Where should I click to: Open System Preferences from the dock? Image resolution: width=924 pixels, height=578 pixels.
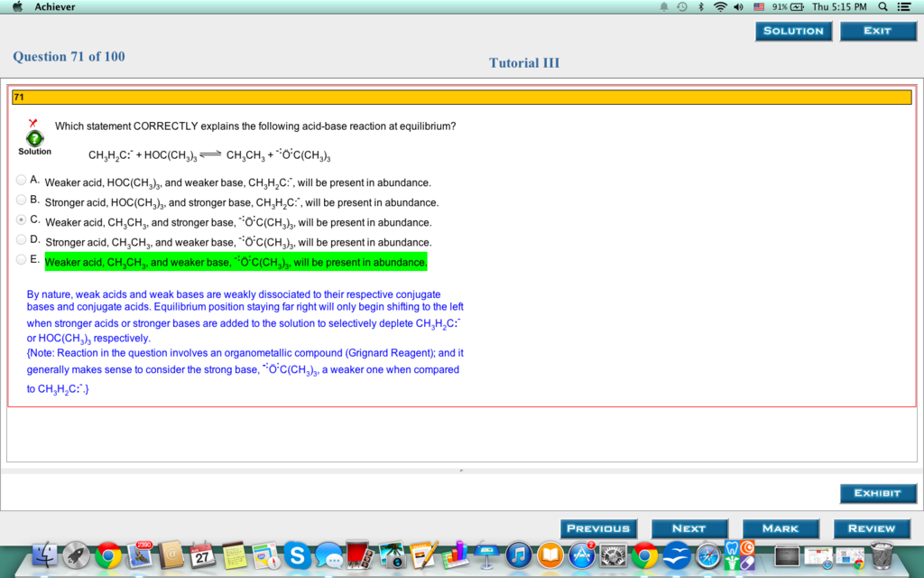point(613,555)
